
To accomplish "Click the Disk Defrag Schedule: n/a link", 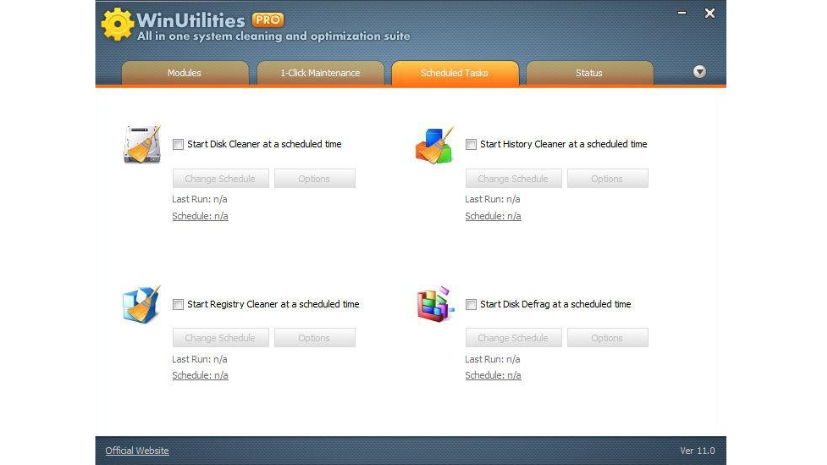I will pos(493,376).
